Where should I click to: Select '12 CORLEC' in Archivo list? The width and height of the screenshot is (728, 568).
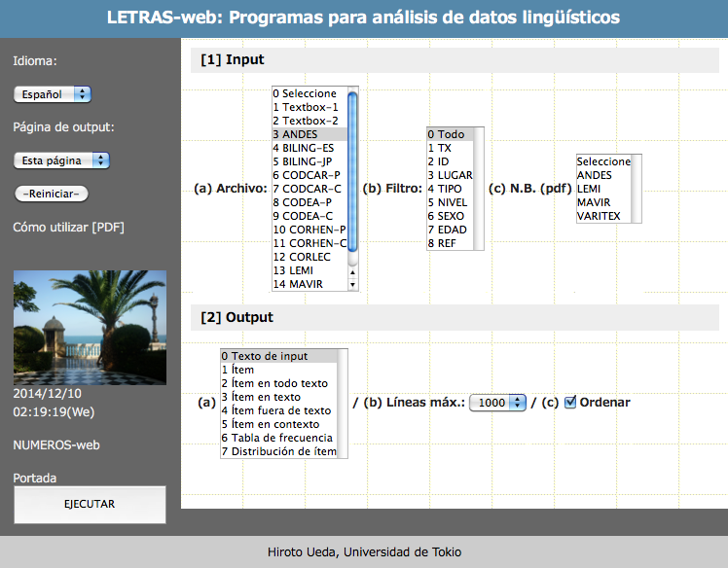[x=309, y=257]
